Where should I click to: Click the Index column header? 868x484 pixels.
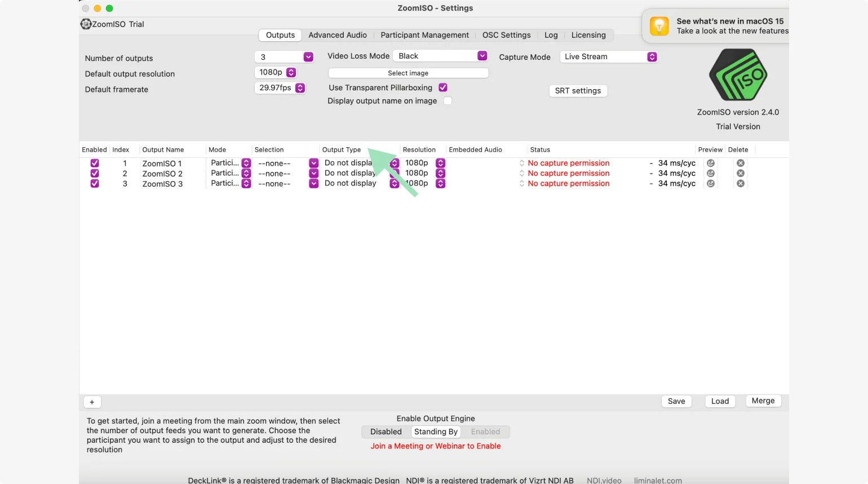tap(121, 150)
